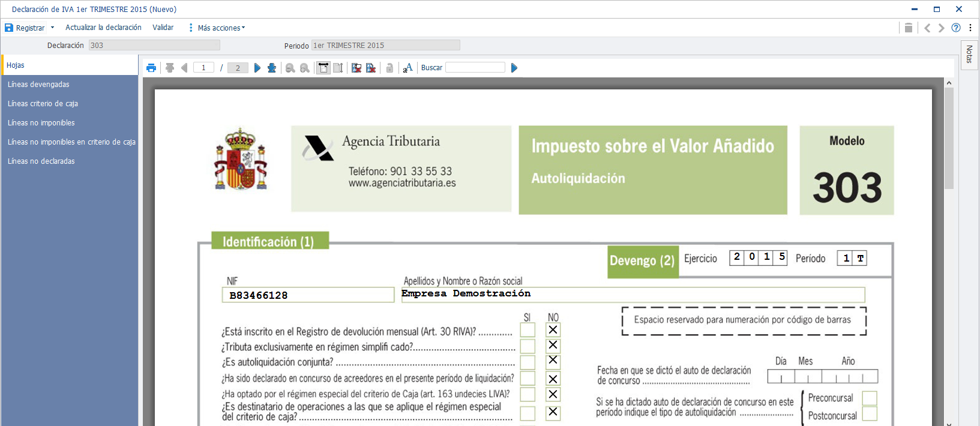The height and width of the screenshot is (426, 980).
Task: Go to previous page with the left triangle
Action: click(184, 68)
